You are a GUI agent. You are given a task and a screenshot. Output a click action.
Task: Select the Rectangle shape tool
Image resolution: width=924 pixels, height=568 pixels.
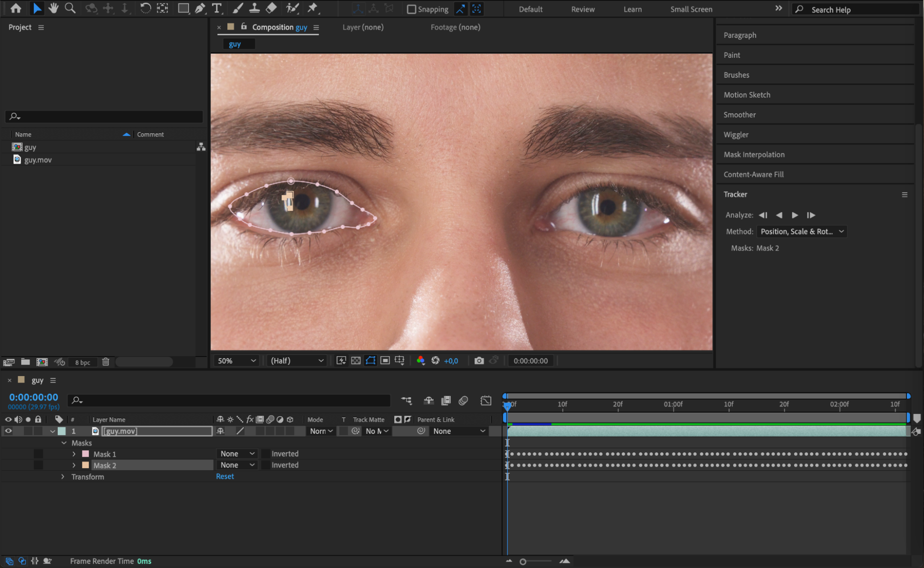coord(183,8)
